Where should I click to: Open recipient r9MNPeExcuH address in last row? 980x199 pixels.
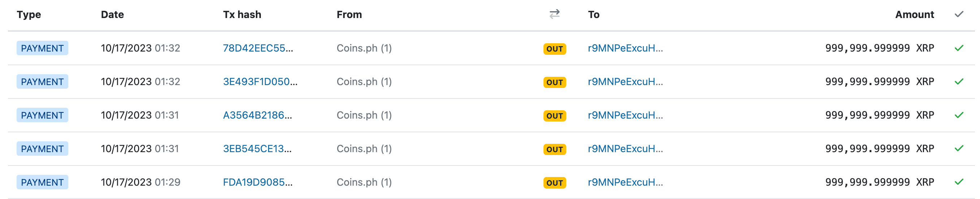point(625,182)
